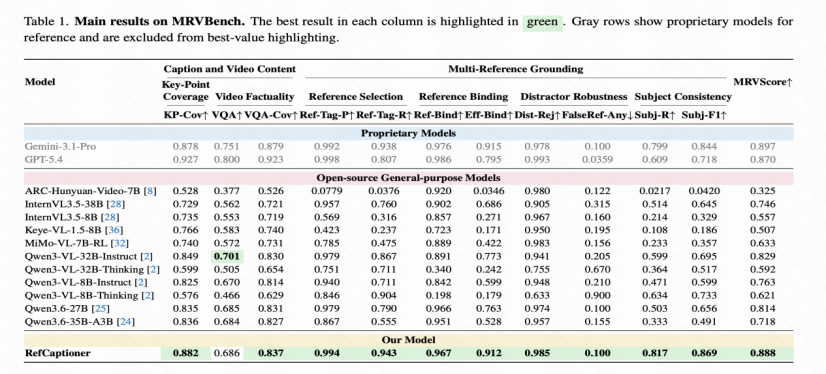Select the 'Distractor Robustness' subheader

click(x=574, y=97)
